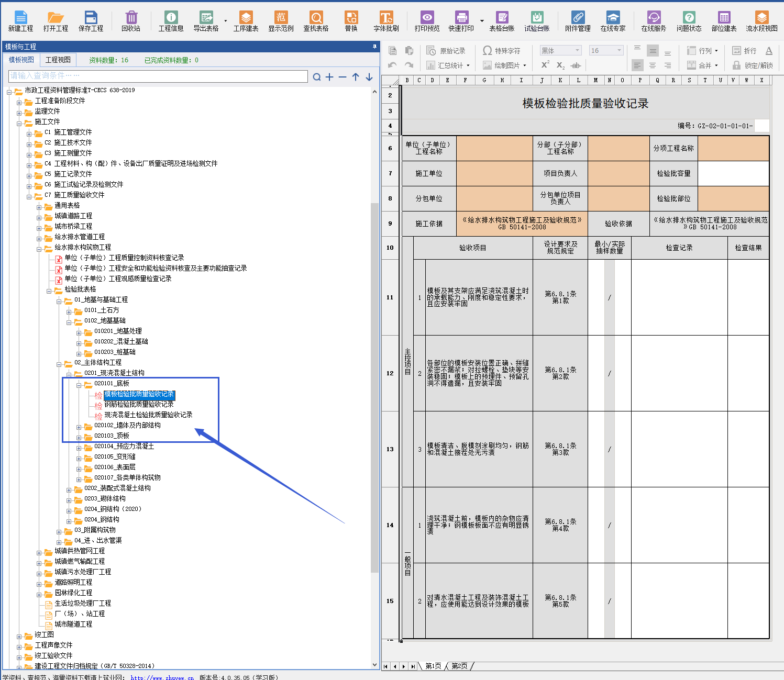Open 部位建表 tool
This screenshot has height=680, width=784.
point(724,21)
